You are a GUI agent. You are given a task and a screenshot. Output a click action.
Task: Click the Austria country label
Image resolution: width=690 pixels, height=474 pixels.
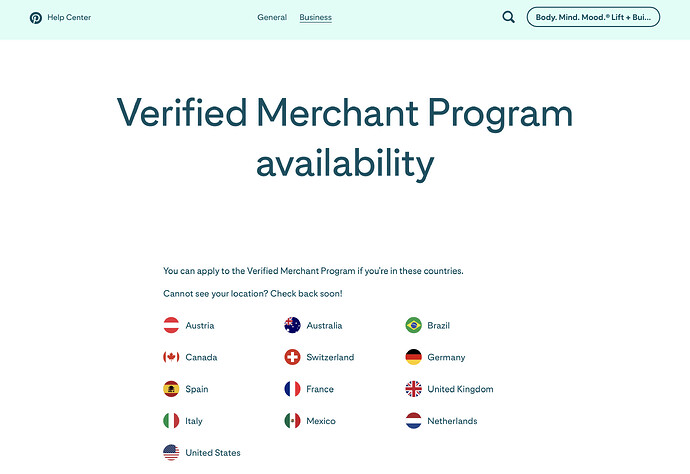[200, 326]
